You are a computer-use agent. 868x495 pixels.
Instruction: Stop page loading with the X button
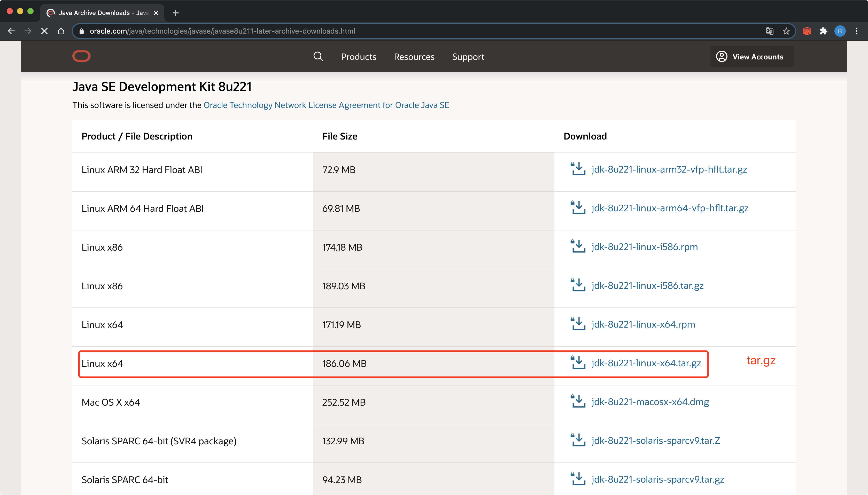[44, 31]
